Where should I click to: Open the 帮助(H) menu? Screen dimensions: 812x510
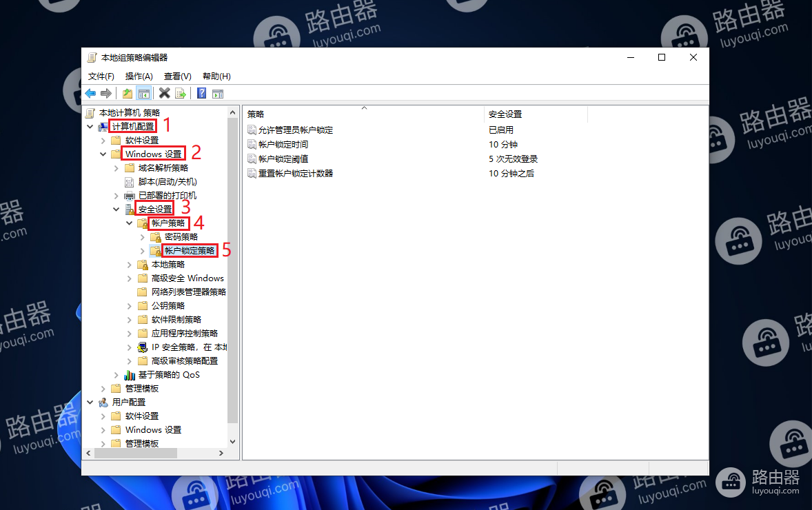tap(216, 76)
